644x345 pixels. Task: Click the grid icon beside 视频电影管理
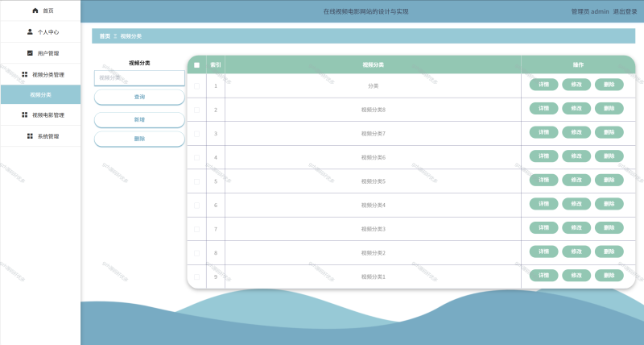pyautogui.click(x=24, y=115)
